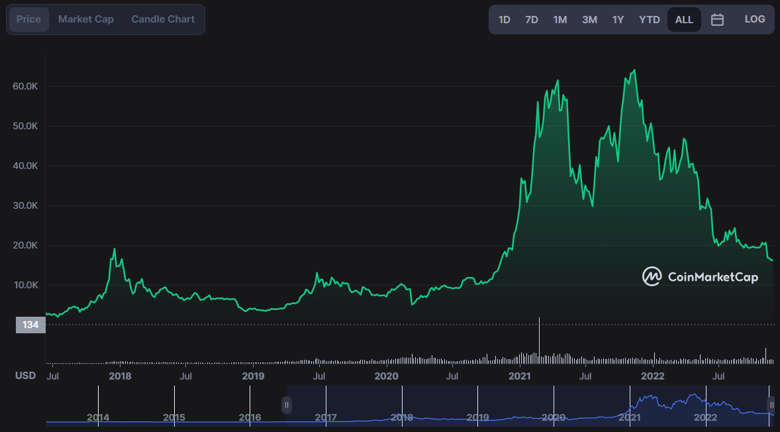Select the ALL time range
780x432 pixels.
[684, 19]
